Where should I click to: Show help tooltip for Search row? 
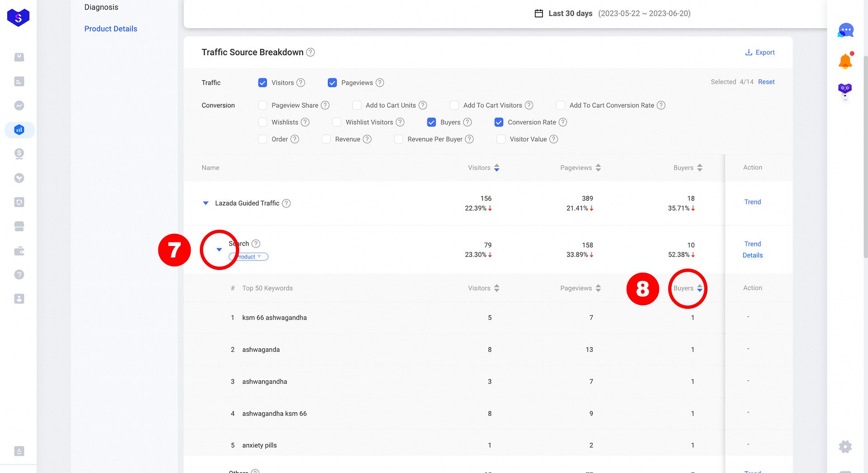(256, 244)
